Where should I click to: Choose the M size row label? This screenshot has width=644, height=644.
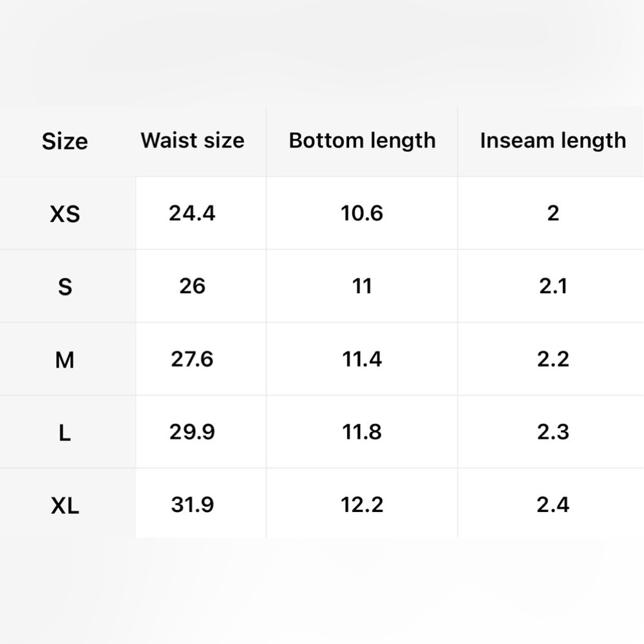point(65,360)
